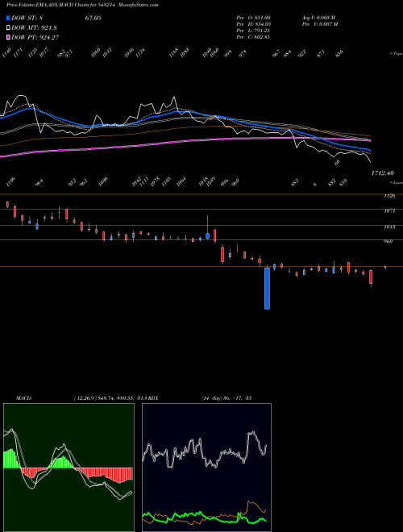Click the 1071 price axis label
Viewport: 403px width, 532px height.
(390, 210)
